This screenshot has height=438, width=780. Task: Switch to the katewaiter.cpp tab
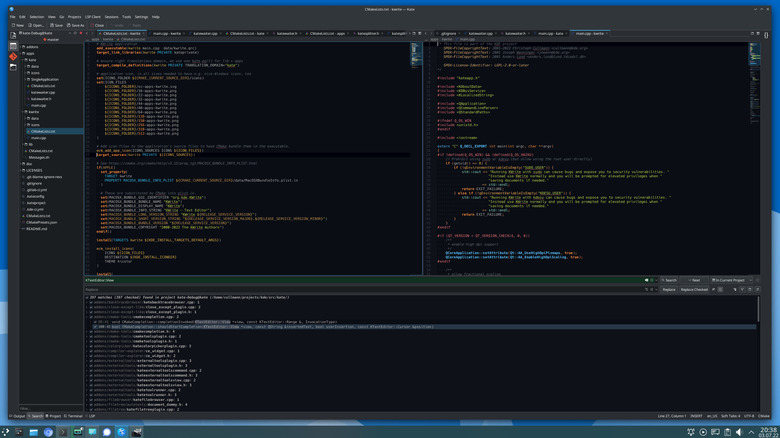click(x=205, y=33)
